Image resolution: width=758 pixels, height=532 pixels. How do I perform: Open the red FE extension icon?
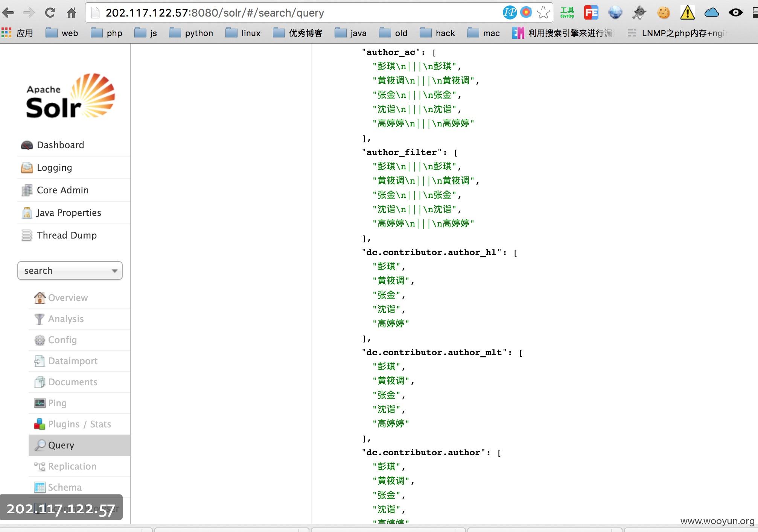[591, 12]
